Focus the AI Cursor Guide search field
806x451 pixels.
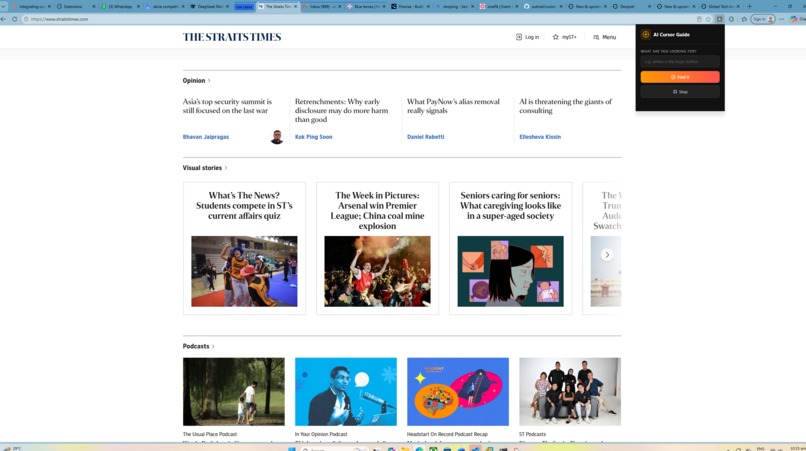click(x=680, y=62)
